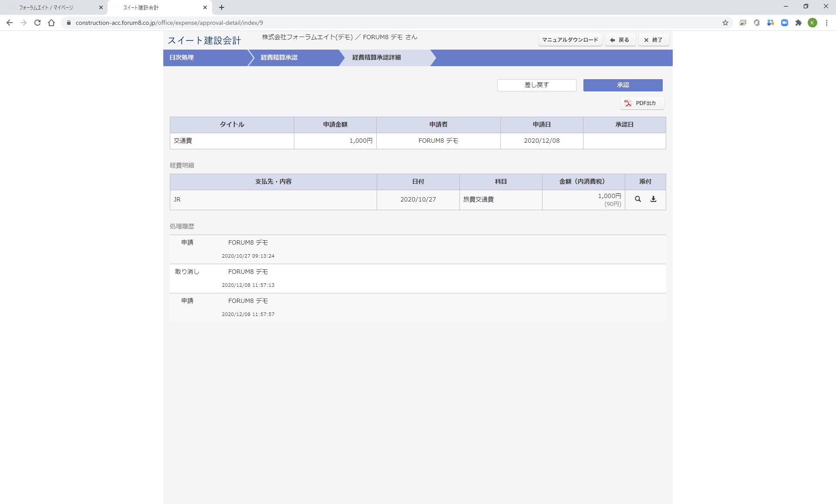Click the 金額（内消費税） column header
836x504 pixels.
point(583,182)
